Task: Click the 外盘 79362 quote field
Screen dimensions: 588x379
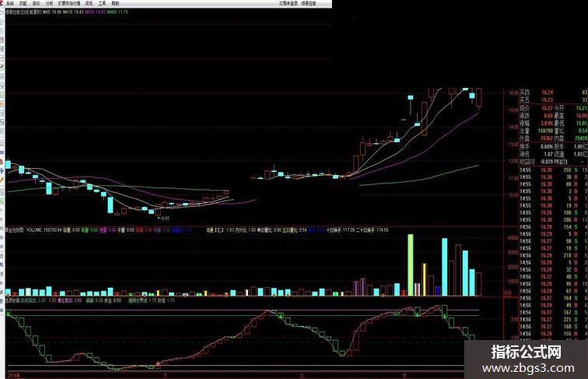Action: (536, 138)
